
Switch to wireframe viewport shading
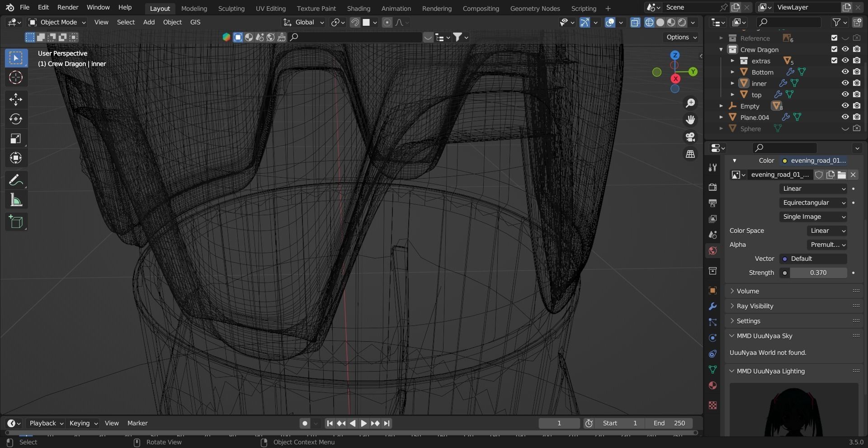coord(649,22)
